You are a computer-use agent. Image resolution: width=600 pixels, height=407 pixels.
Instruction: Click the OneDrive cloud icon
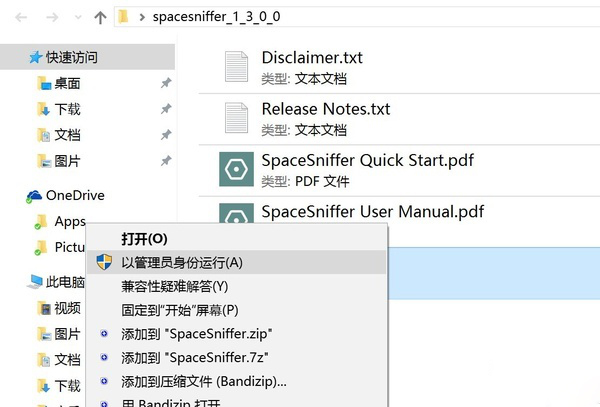(35, 196)
